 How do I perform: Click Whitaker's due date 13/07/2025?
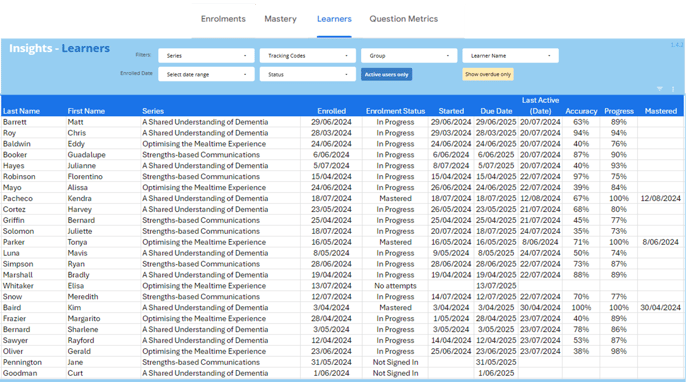coord(496,286)
